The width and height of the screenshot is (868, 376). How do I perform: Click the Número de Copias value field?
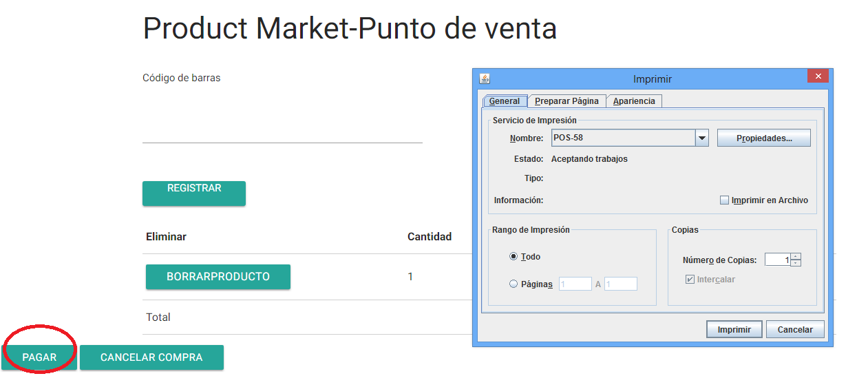point(777,260)
